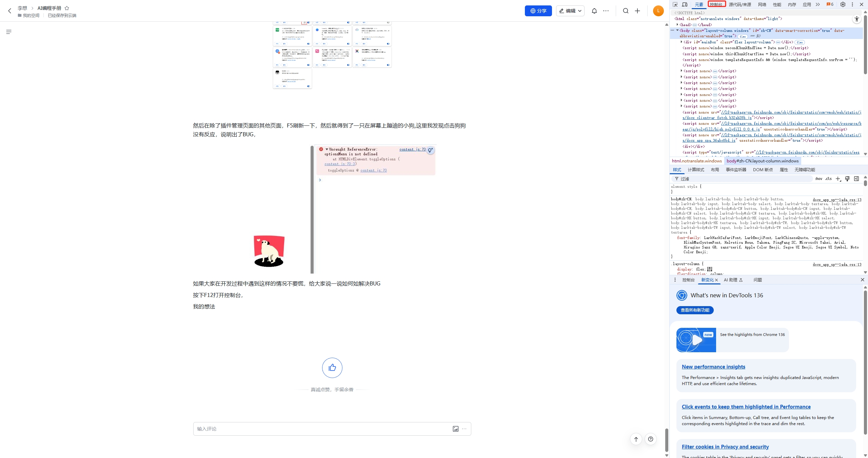The image size is (868, 458).
Task: Expand the div#mainBox tree node
Action: [x=682, y=42]
